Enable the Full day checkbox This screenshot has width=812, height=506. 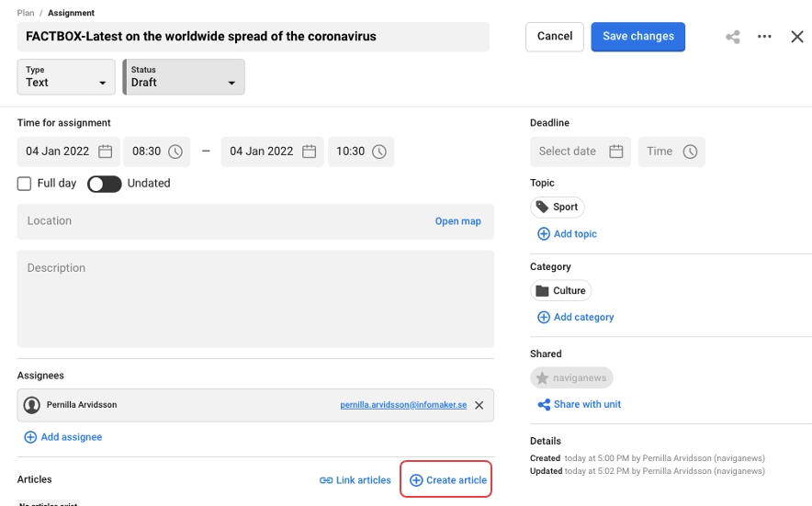pos(25,184)
